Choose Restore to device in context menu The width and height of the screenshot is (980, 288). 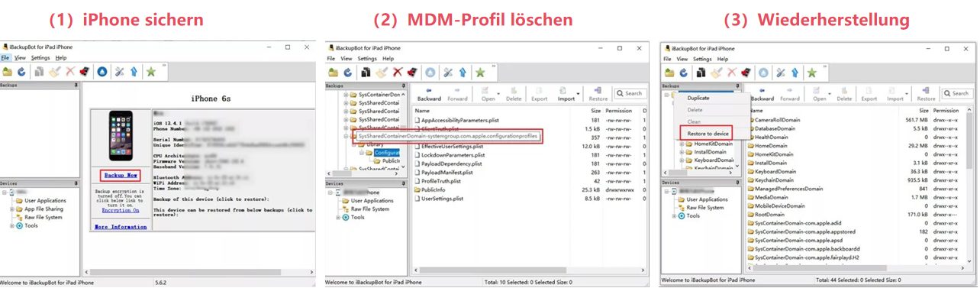708,134
